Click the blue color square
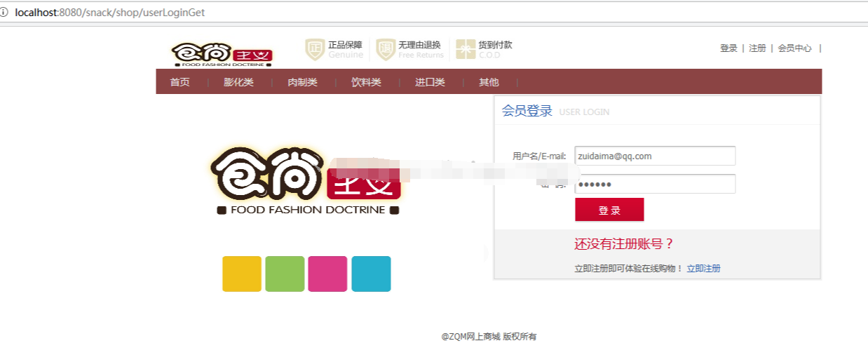Viewport: 868px width, 355px height. [371, 274]
